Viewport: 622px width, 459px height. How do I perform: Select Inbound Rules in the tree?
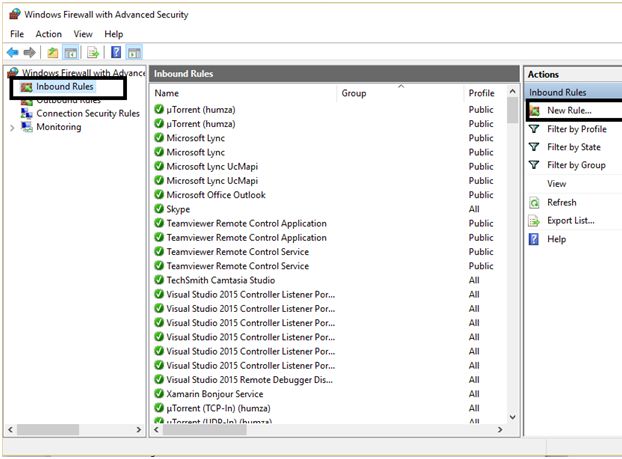tap(65, 86)
